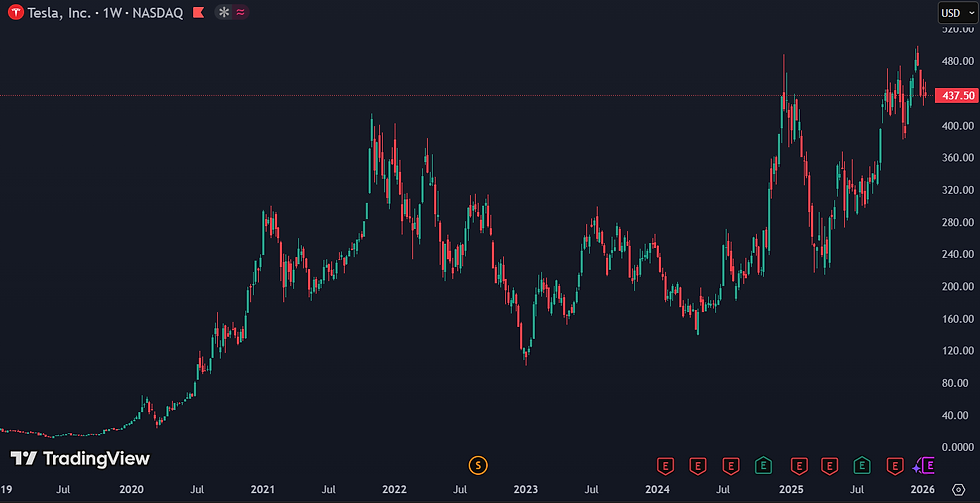Click the 2026 label on the time axis
This screenshot has height=503, width=980.
click(x=922, y=489)
